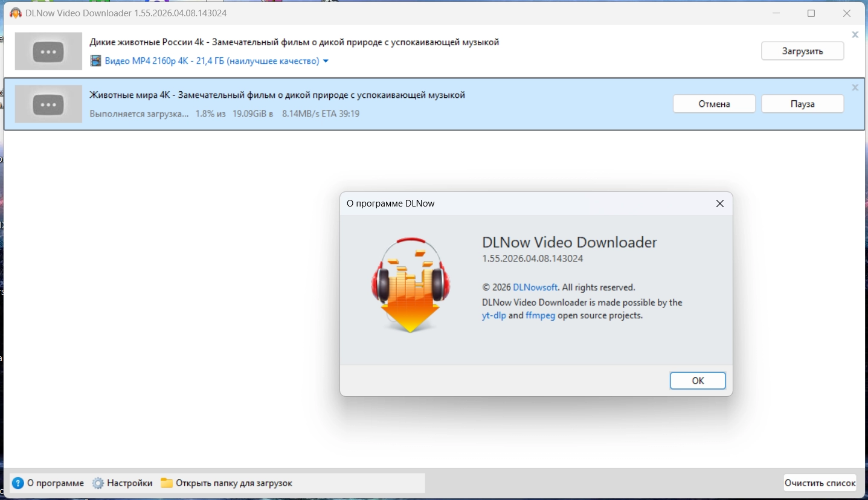This screenshot has height=500, width=868.
Task: Maximize the DLNow Video Downloader window
Action: click(811, 13)
